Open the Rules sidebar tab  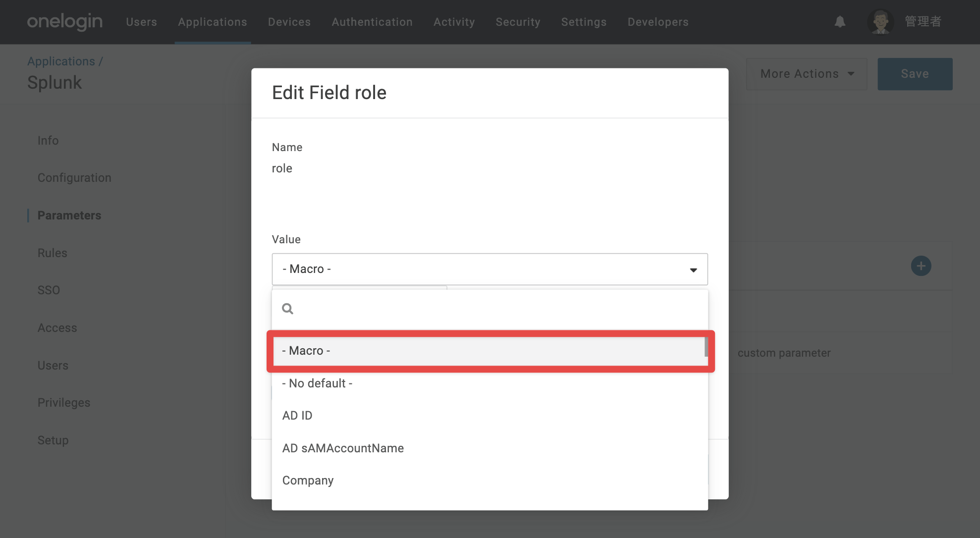(x=53, y=253)
